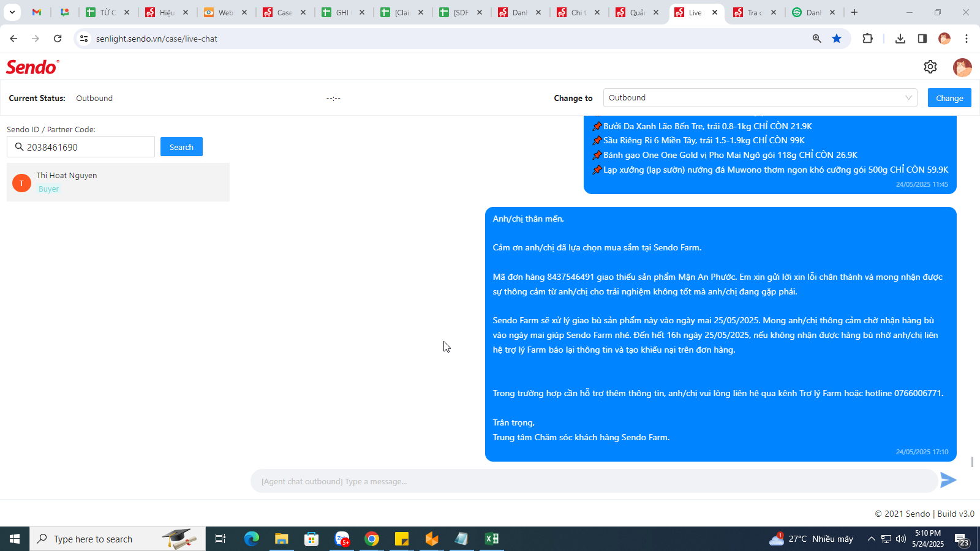Open Task View on the taskbar
980x551 pixels.
[x=221, y=539]
